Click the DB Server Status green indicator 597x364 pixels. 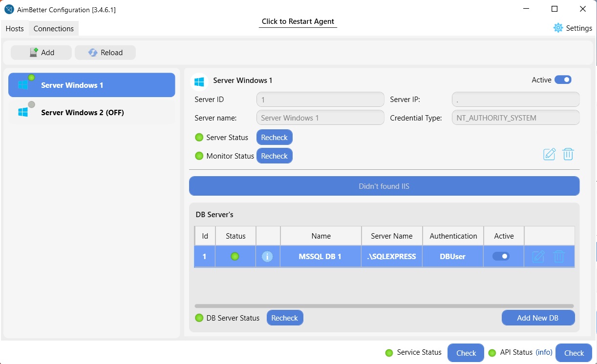coord(199,318)
